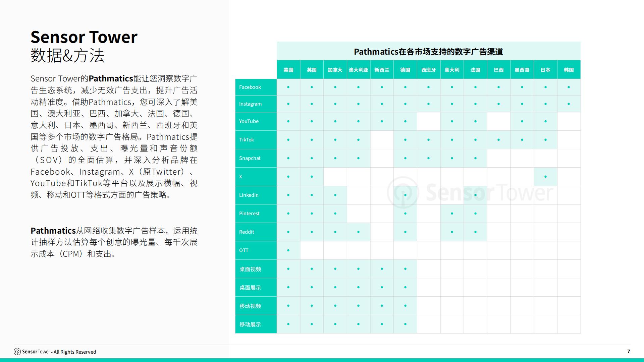
Task: Select the 西班牙 column header
Action: (429, 70)
